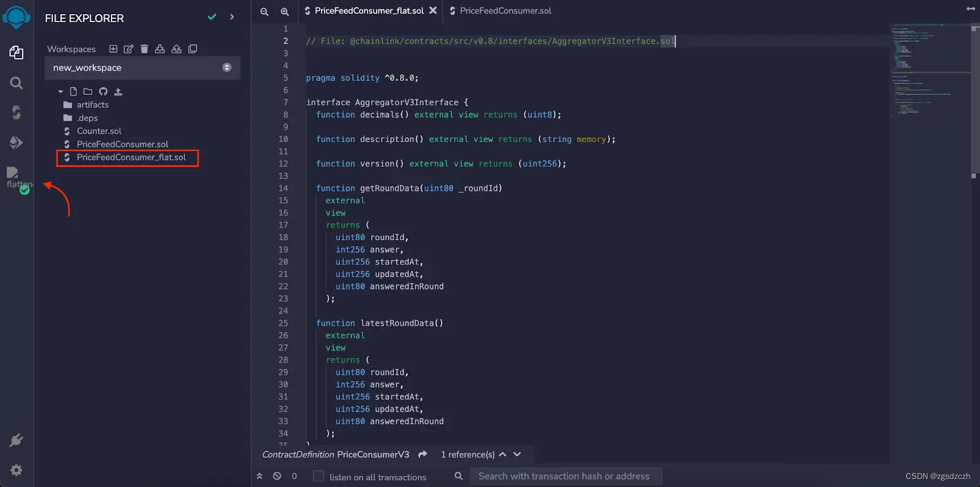Viewport: 980px width, 487px height.
Task: Click interface AggregatorV3Interface declaration line
Action: [387, 102]
